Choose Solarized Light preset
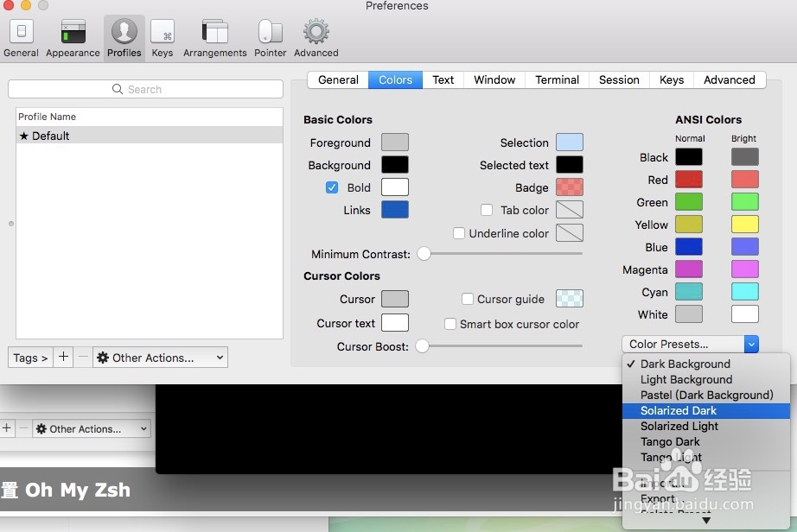Screen dimensions: 797x532 click(x=706, y=427)
